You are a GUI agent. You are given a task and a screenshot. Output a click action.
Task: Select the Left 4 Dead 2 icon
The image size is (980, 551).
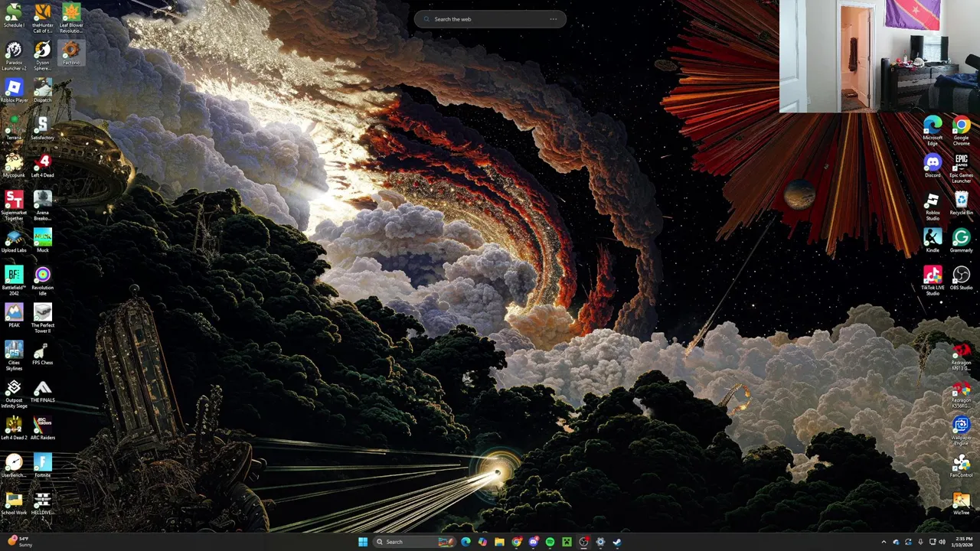point(14,429)
